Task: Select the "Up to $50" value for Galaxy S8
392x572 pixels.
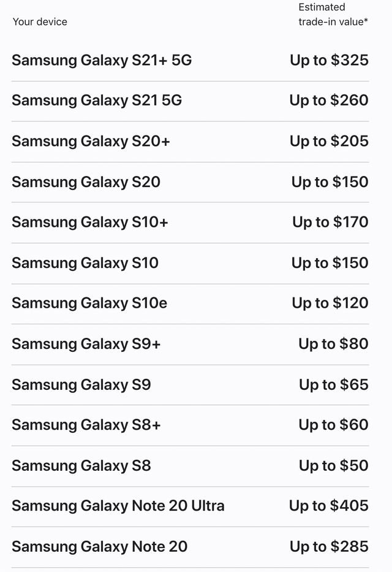Action: click(x=334, y=465)
